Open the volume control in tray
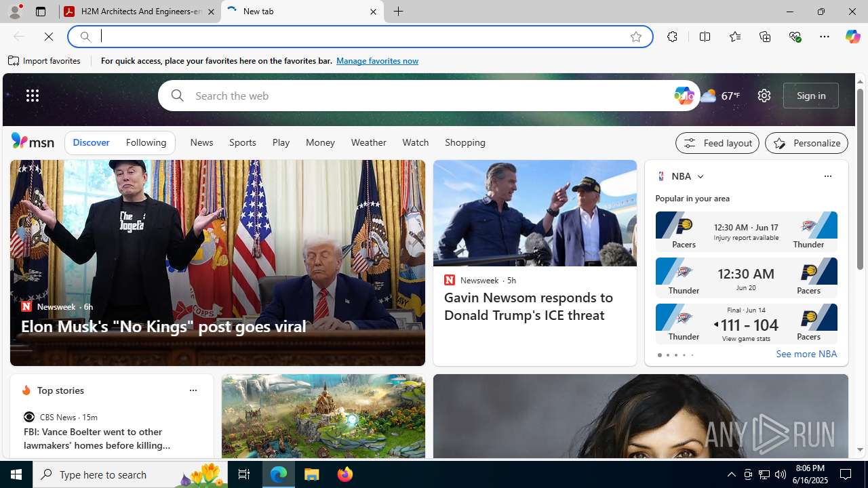868x488 pixels. coord(781,474)
